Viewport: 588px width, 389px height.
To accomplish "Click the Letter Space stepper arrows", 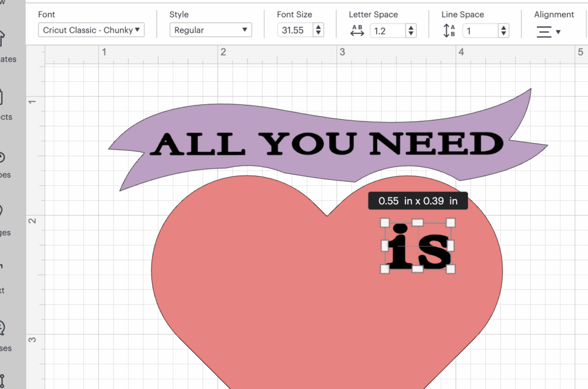I will 411,31.
